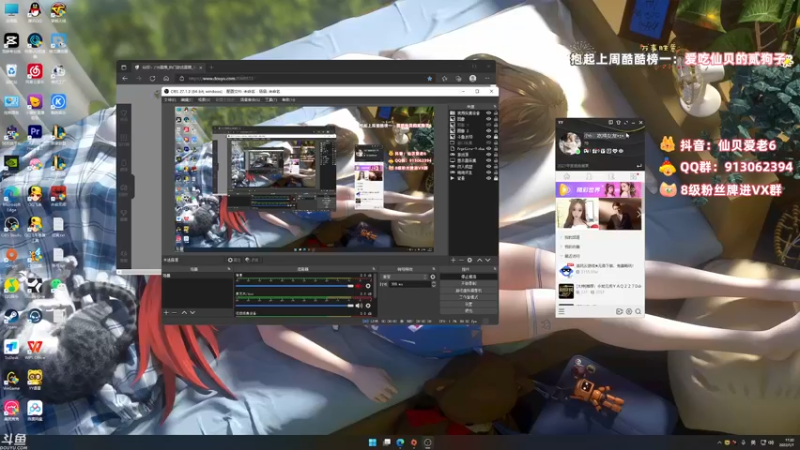Image resolution: width=800 pixels, height=450 pixels.
Task: Move selected OBS scene down
Action: pyautogui.click(x=192, y=312)
